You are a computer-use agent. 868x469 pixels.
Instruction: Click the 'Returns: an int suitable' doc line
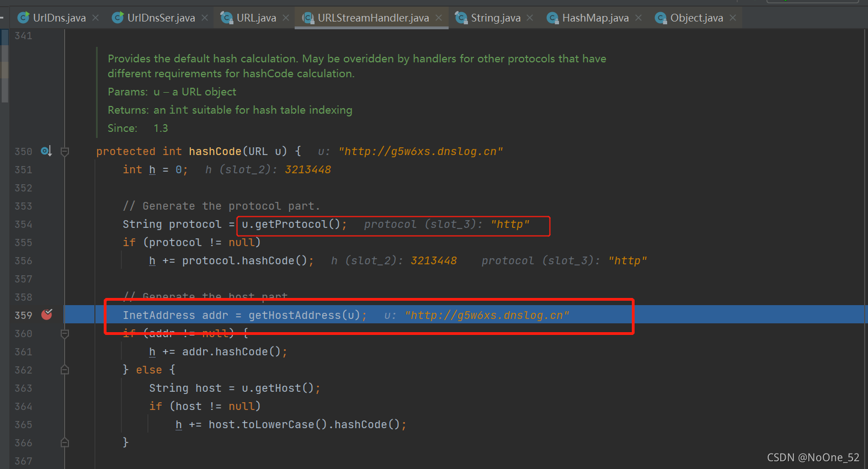(x=230, y=110)
